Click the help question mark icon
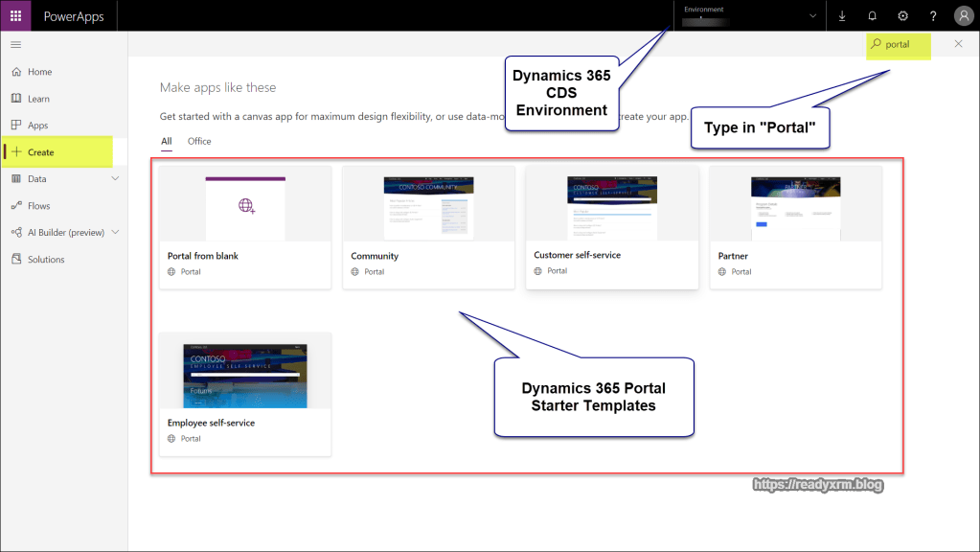Screen dimensions: 980x552 click(933, 16)
